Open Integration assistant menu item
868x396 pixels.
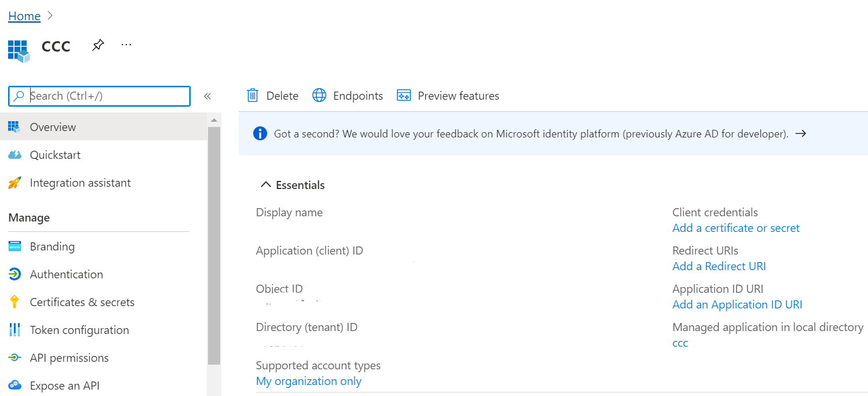pos(103,183)
